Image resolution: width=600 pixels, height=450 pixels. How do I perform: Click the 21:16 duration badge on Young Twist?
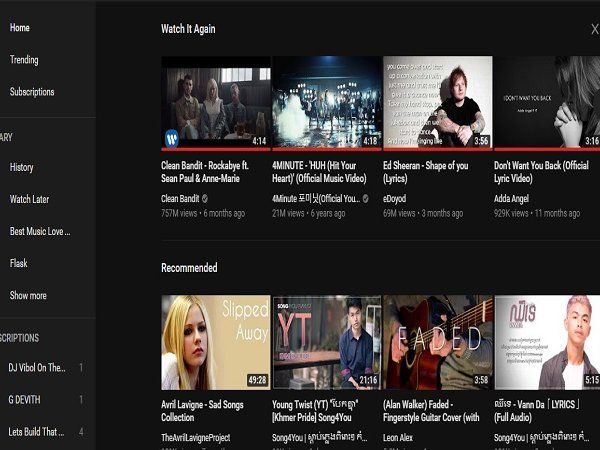click(x=368, y=380)
